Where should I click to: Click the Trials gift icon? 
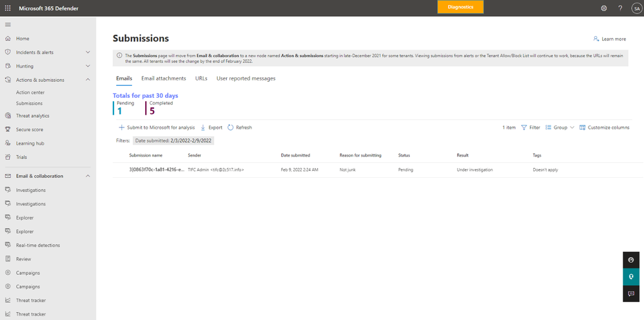[7, 157]
